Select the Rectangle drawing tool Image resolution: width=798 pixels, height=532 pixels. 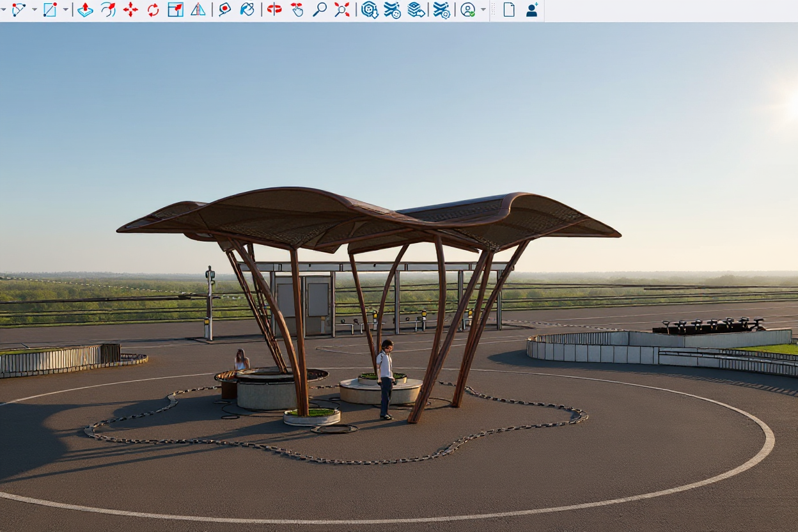point(50,10)
